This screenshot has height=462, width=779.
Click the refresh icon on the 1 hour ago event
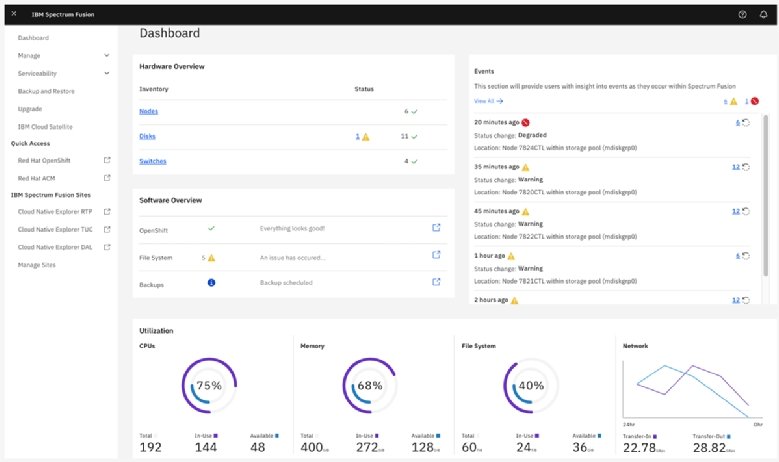(746, 256)
